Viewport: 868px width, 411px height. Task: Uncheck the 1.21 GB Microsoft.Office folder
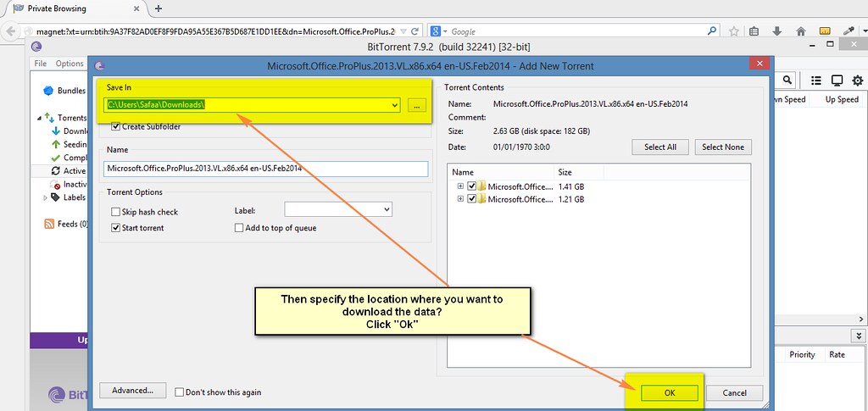[471, 199]
